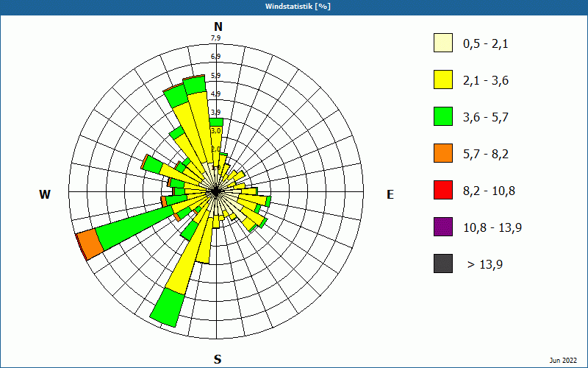Click the 2,1 - 3,6 legend text
The height and width of the screenshot is (368, 588).
[x=486, y=81]
